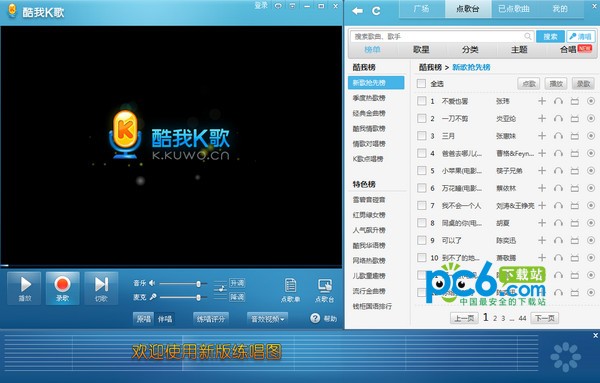600x383 pixels.
Task: Listen to song 2 via headphone icon
Action: (558, 119)
